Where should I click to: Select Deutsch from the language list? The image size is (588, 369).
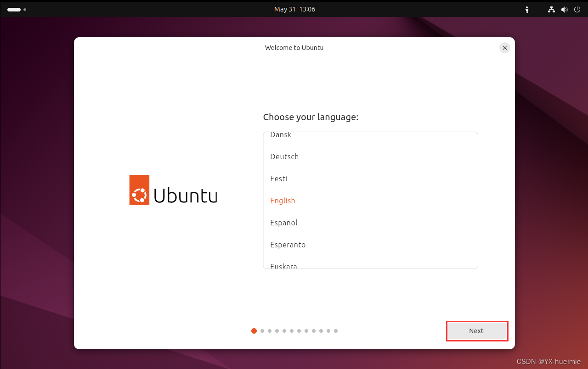[x=370, y=157]
